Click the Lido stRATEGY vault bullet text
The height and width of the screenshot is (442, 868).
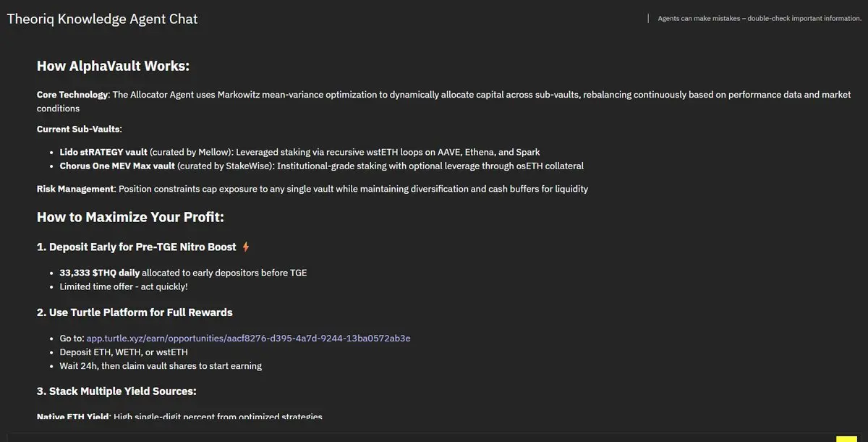click(x=103, y=152)
